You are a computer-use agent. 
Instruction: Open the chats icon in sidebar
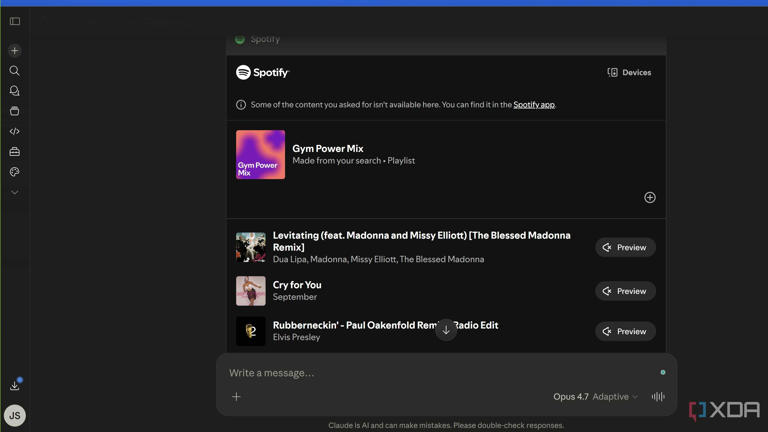(x=15, y=91)
